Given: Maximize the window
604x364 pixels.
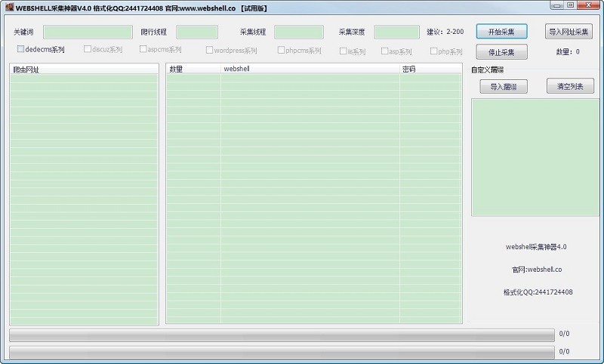Looking at the screenshot, I should (571, 5).
